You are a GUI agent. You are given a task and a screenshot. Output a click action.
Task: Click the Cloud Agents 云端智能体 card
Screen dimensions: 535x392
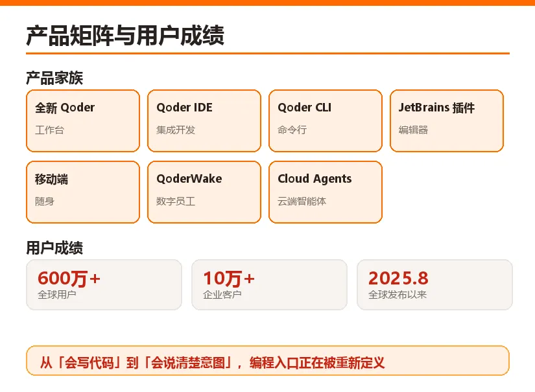[326, 192]
